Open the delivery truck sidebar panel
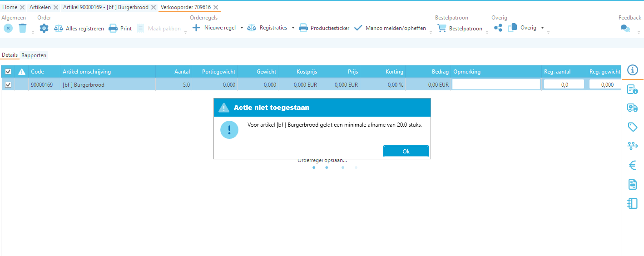The image size is (644, 256). click(x=633, y=108)
